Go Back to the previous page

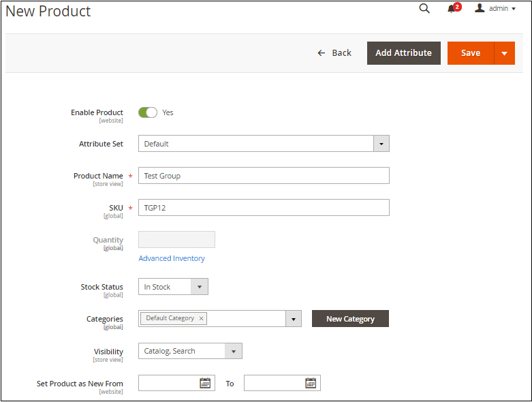[x=334, y=53]
